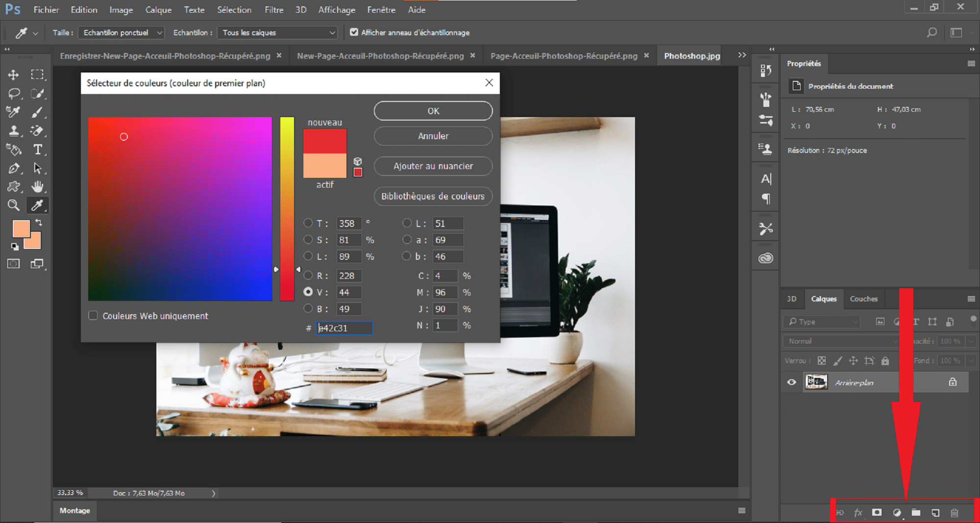Viewport: 980px width, 523px height.
Task: Delete layer with trash icon
Action: [955, 513]
